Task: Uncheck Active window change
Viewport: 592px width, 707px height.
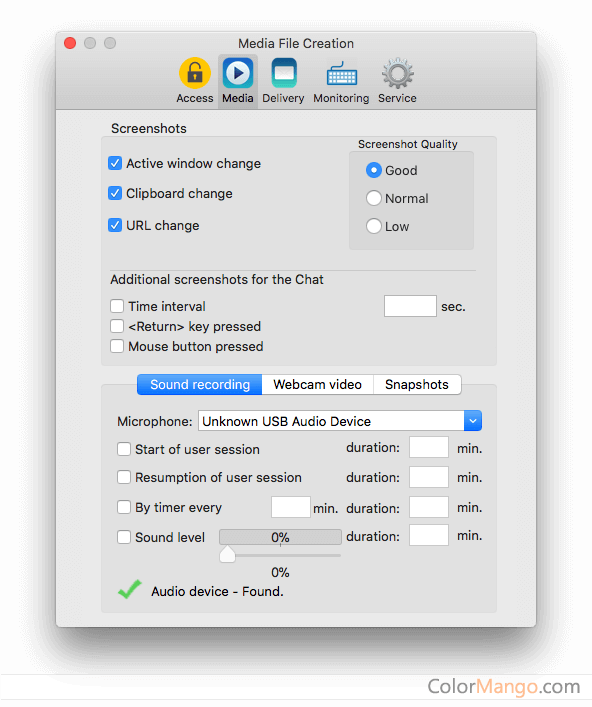Action: click(x=115, y=163)
